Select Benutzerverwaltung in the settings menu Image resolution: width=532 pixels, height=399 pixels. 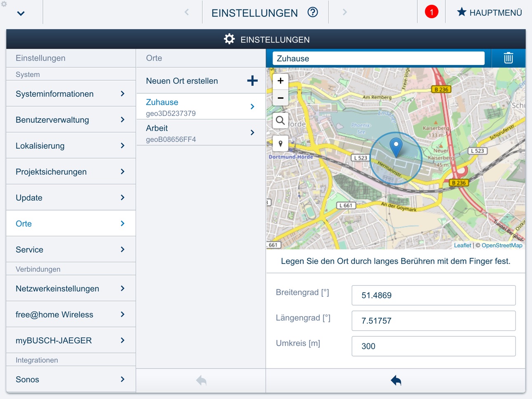point(71,120)
